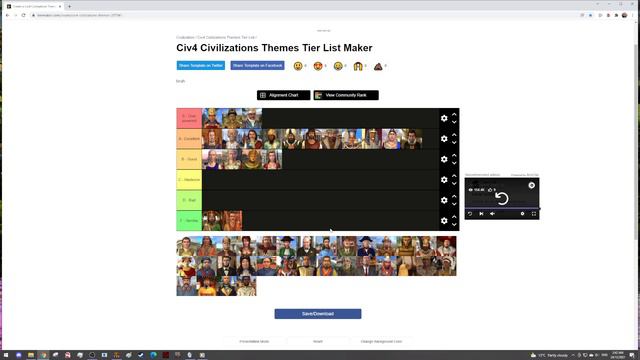The width and height of the screenshot is (640, 360).
Task: Open View Community Rank
Action: click(x=346, y=95)
